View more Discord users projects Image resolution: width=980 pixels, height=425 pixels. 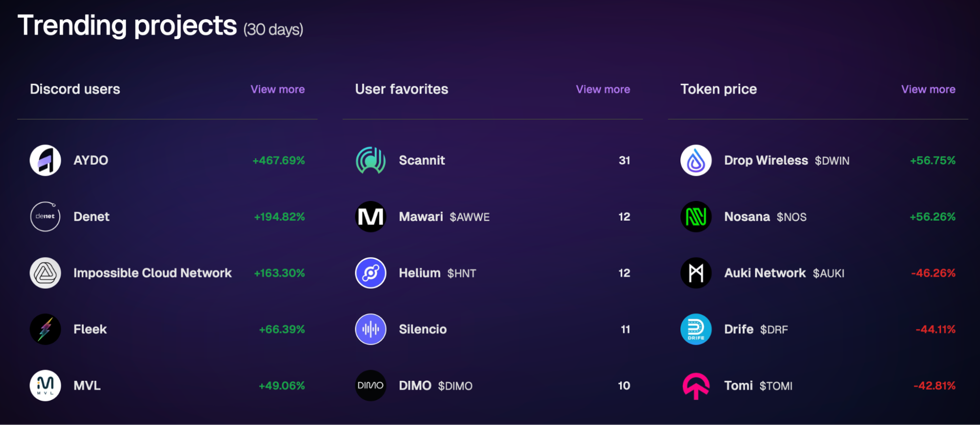[277, 89]
